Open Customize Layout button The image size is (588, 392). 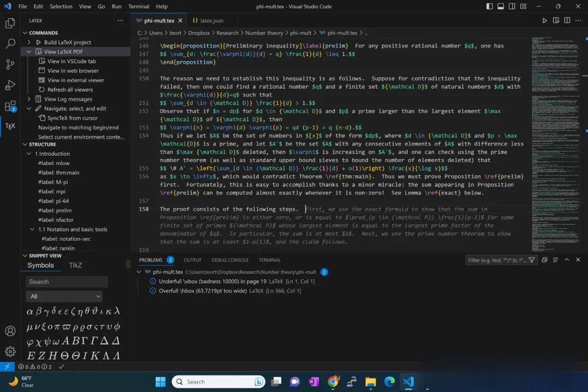coord(523,7)
